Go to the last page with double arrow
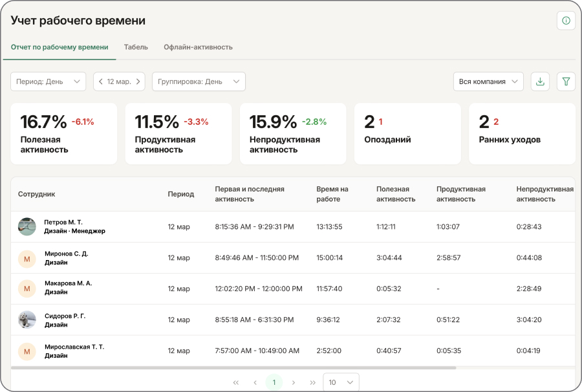Screen dimensions: 582x392 [313, 382]
